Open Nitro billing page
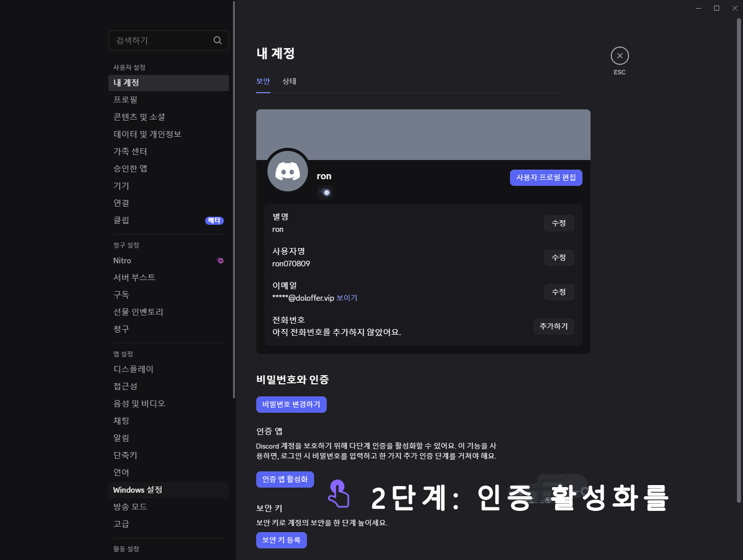The image size is (743, 560). coord(169,261)
